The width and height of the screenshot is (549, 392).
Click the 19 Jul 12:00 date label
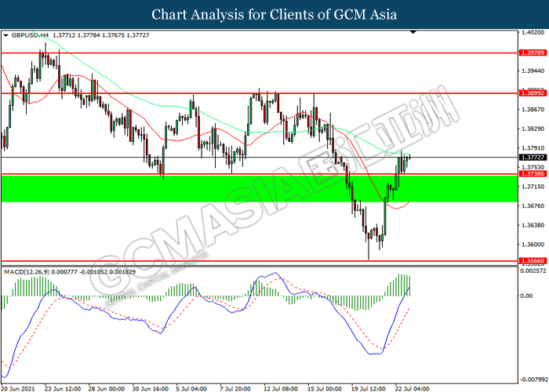click(x=369, y=389)
